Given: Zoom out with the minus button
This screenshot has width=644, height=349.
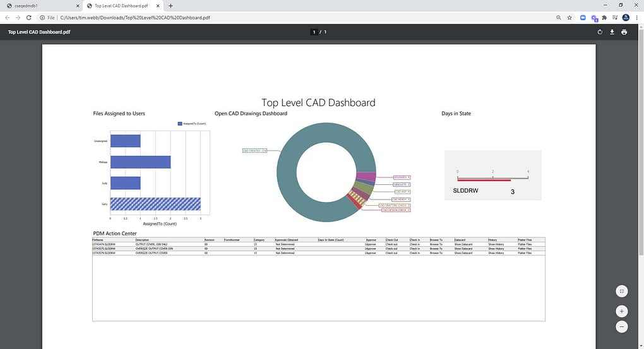Looking at the screenshot, I should pyautogui.click(x=622, y=327).
